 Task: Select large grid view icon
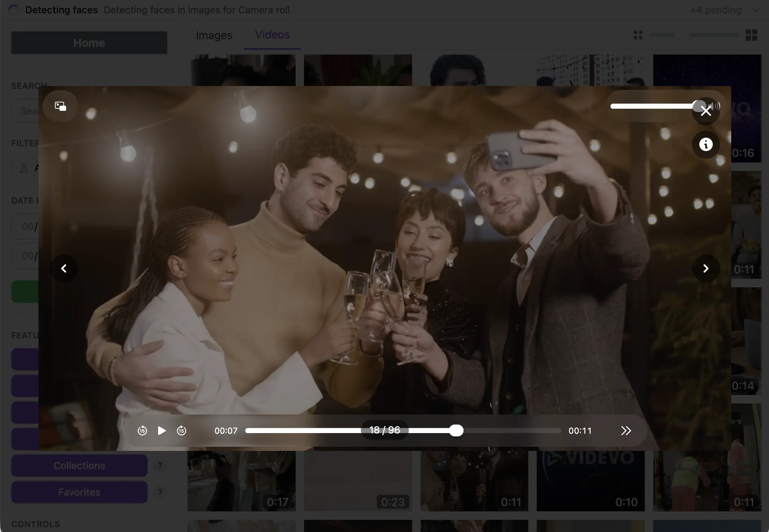(x=752, y=35)
